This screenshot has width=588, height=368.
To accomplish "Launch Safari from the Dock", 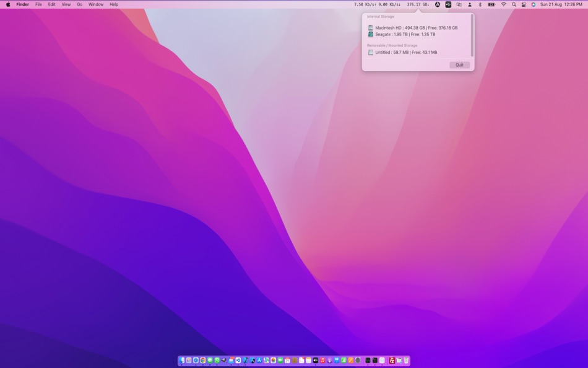I will click(x=196, y=360).
